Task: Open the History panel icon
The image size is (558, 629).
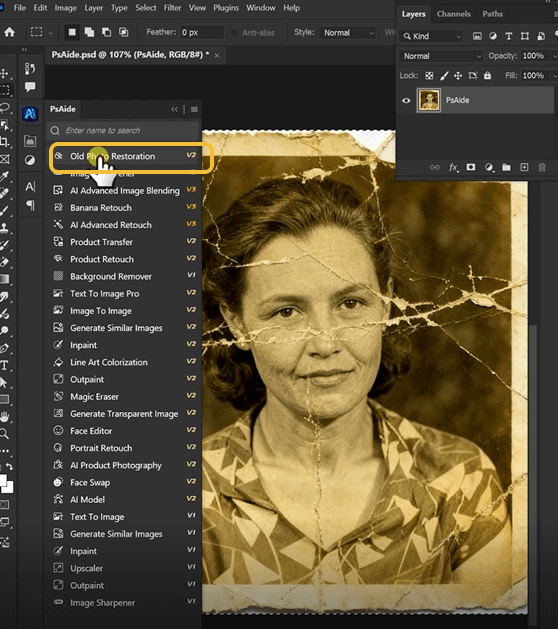Action: click(x=30, y=69)
